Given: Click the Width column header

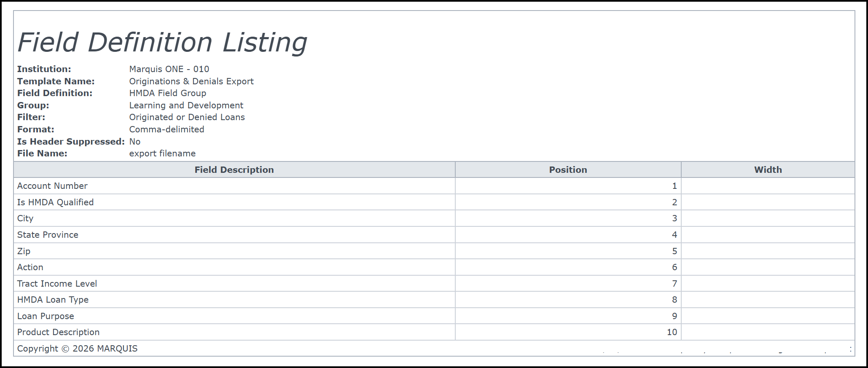Looking at the screenshot, I should click(x=768, y=169).
